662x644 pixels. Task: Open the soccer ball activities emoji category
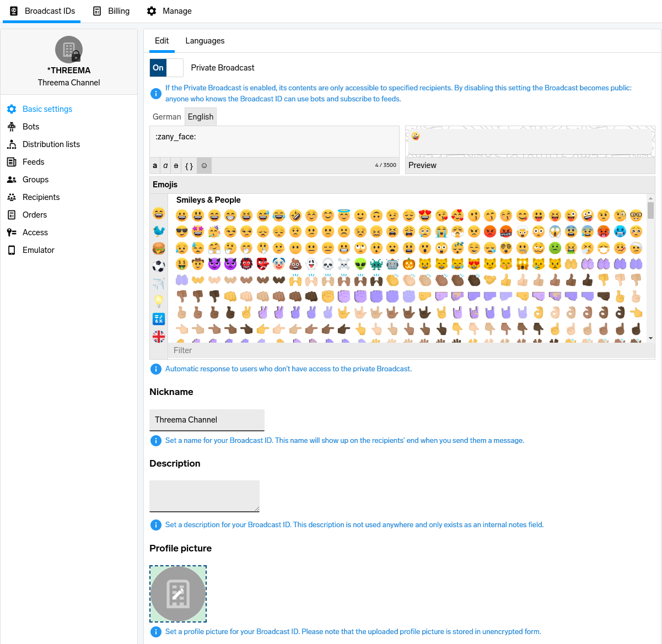[159, 266]
